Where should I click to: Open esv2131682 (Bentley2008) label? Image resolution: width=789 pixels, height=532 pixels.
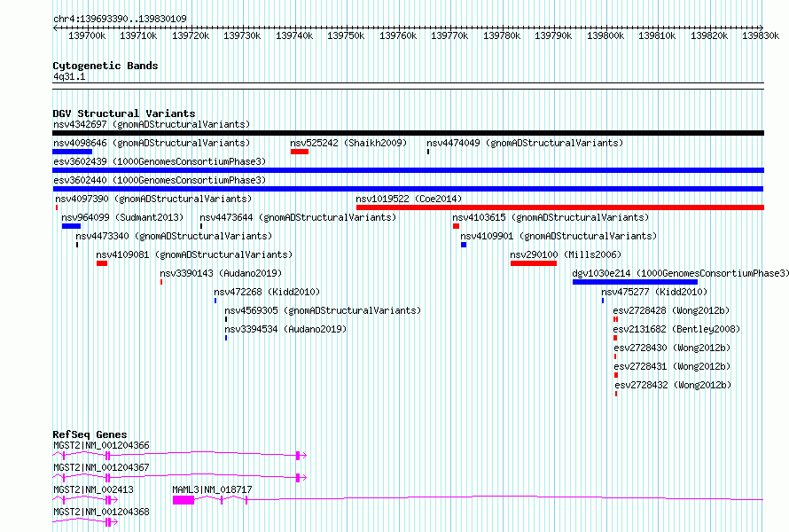click(676, 329)
